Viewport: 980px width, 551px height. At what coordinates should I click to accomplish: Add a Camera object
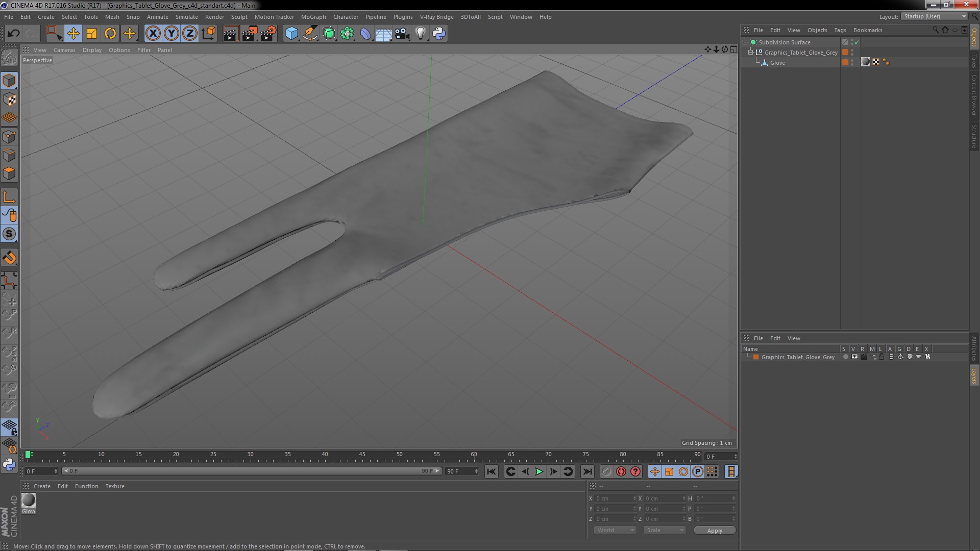[402, 34]
